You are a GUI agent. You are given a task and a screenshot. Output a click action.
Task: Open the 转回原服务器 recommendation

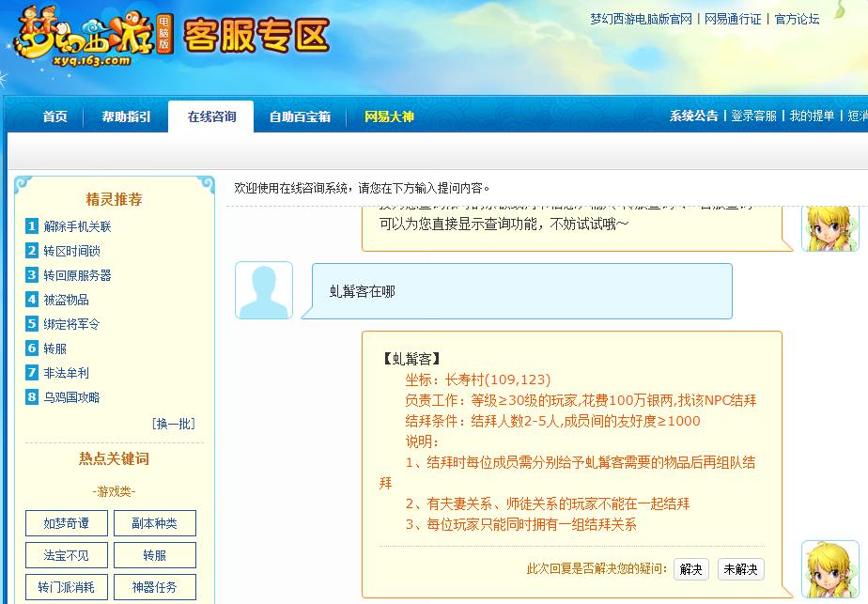point(77,275)
